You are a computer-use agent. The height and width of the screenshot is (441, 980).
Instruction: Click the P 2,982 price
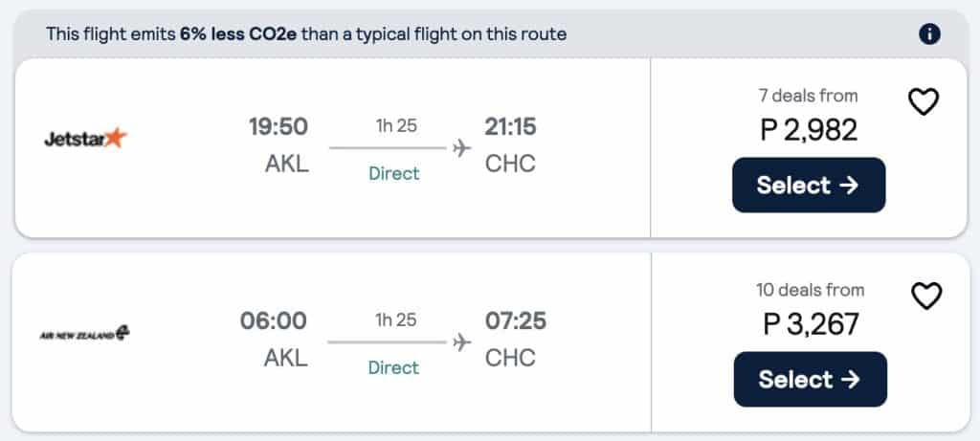click(x=809, y=129)
